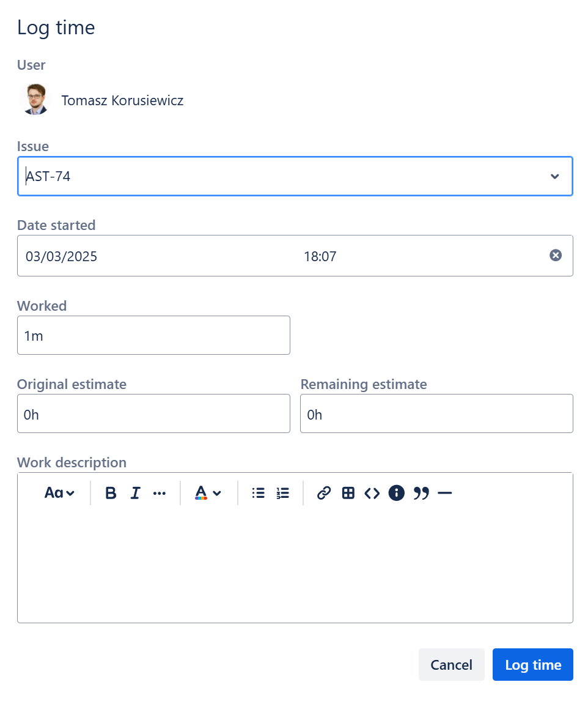Screen dimensions: 588x704
Task: Expand the Issue selector chevron
Action: pos(555,176)
